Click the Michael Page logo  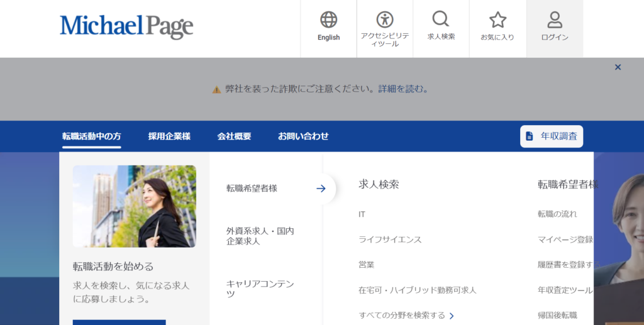click(x=126, y=26)
